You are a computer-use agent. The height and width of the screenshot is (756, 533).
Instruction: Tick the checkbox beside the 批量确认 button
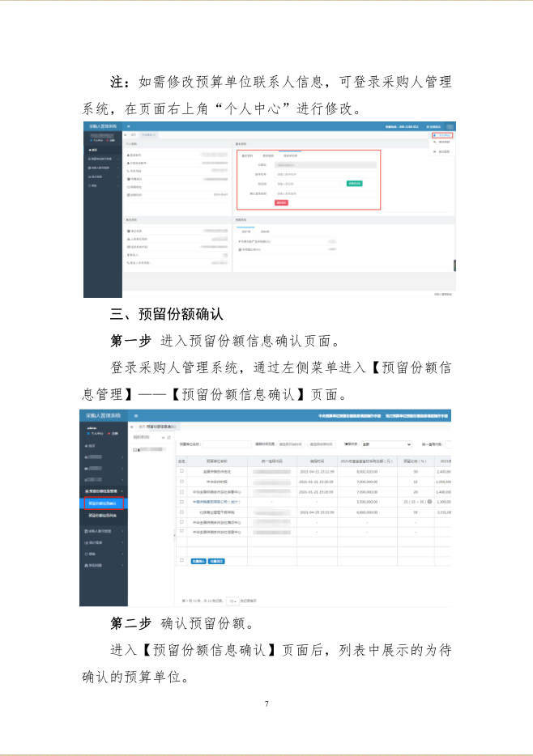click(181, 560)
